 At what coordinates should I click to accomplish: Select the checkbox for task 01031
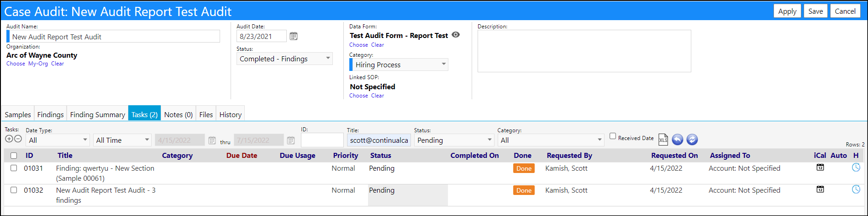click(x=14, y=168)
